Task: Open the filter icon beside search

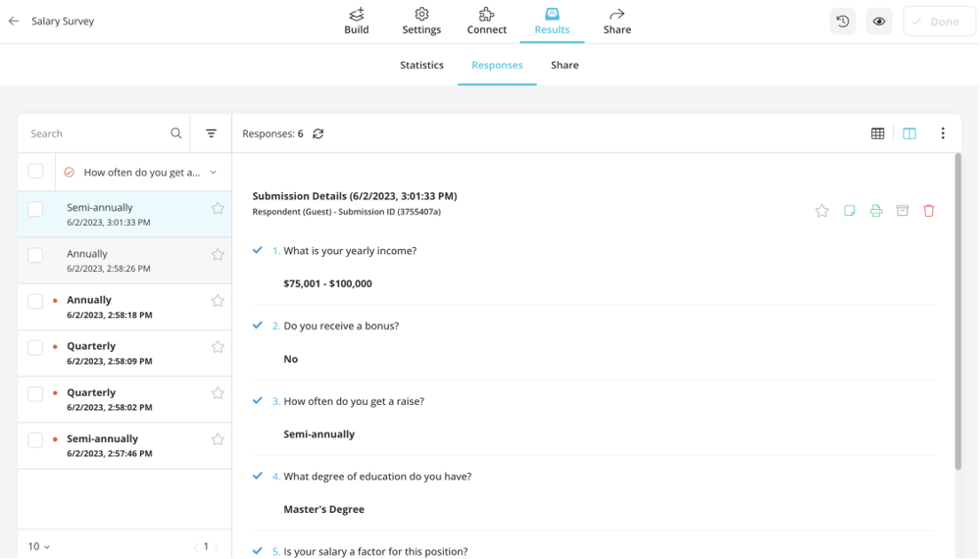Action: click(x=211, y=133)
